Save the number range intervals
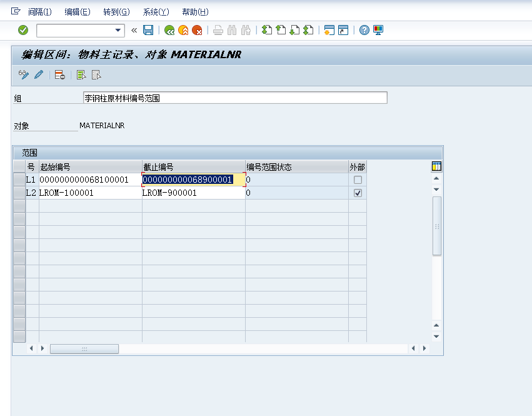Viewport: 532px width, 416px height. [148, 29]
